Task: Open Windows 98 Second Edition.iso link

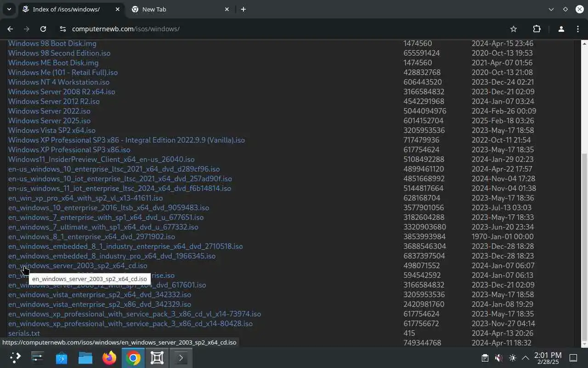Action: (x=59, y=53)
